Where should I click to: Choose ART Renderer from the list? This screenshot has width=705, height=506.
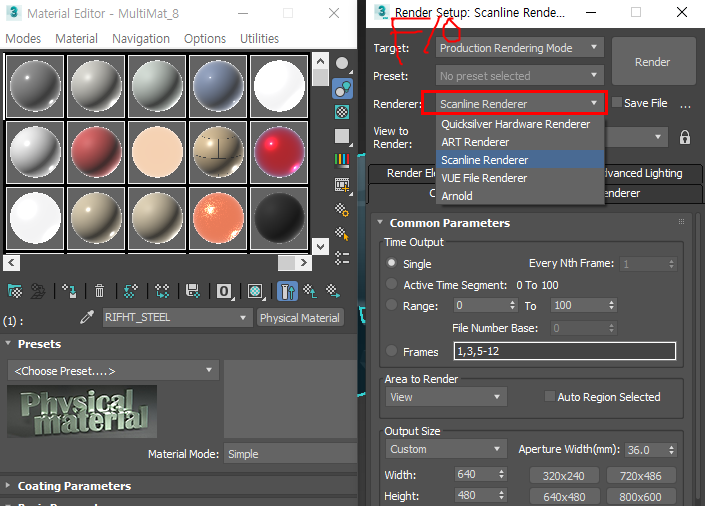[x=520, y=142]
